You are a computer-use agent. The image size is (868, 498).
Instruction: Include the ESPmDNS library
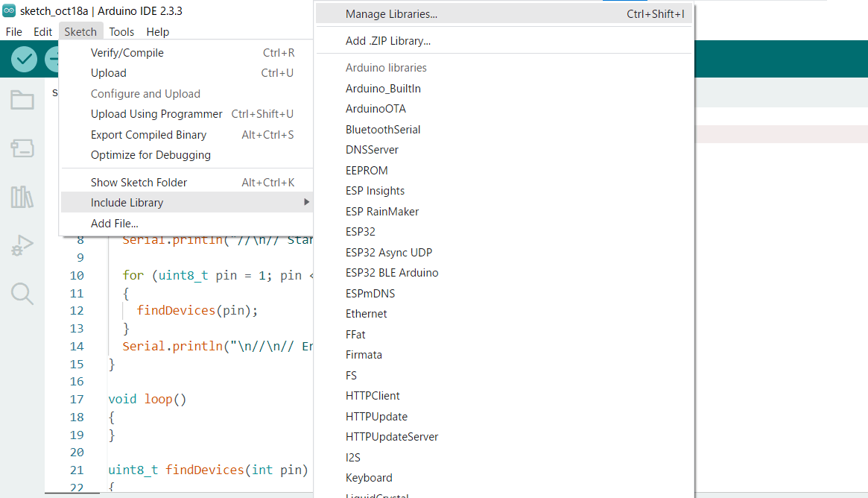pyautogui.click(x=504, y=293)
